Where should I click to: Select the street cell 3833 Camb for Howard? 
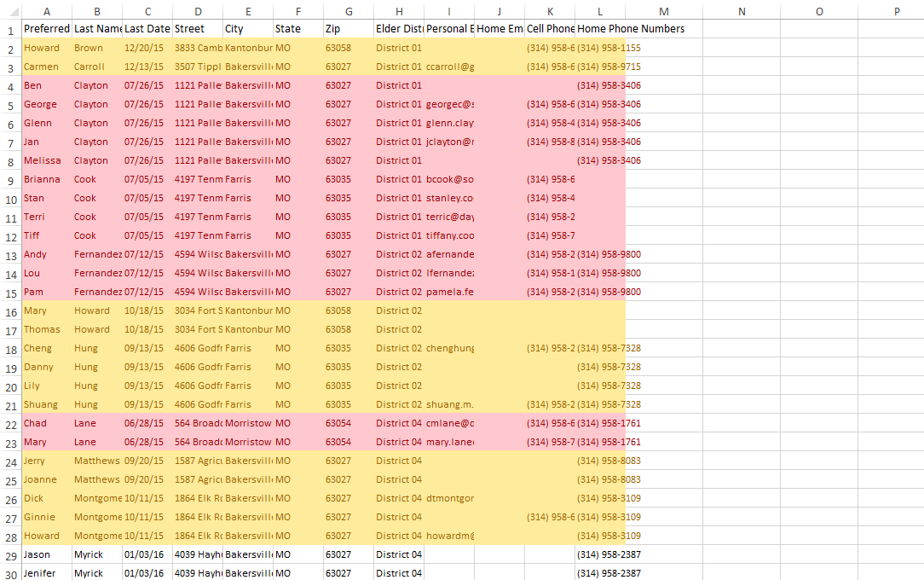[x=198, y=48]
